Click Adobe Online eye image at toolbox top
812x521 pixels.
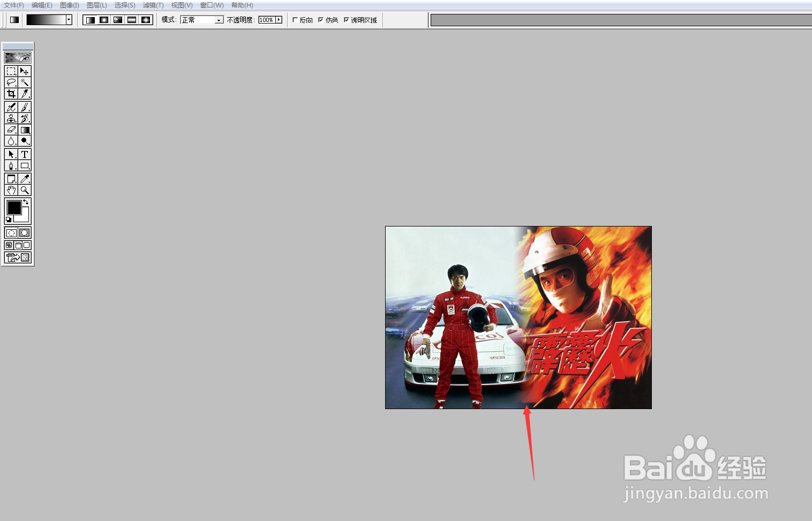(18, 57)
